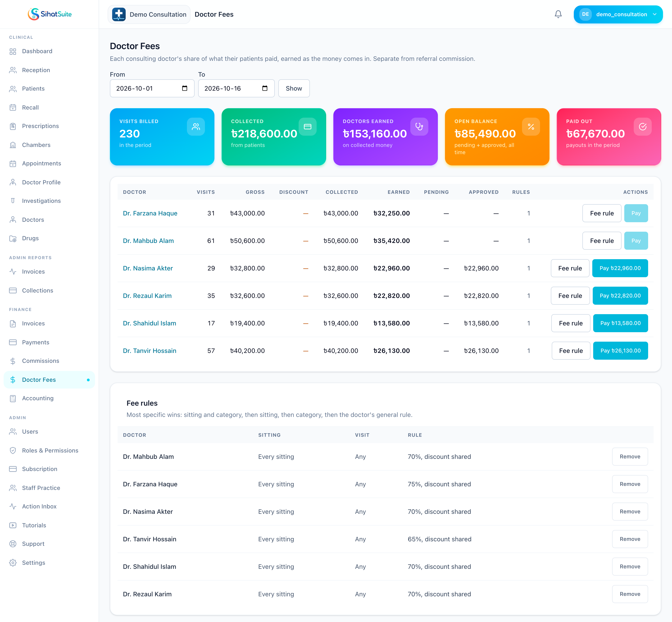Click the Earned column header
Viewport: 672px width, 622px height.
398,192
